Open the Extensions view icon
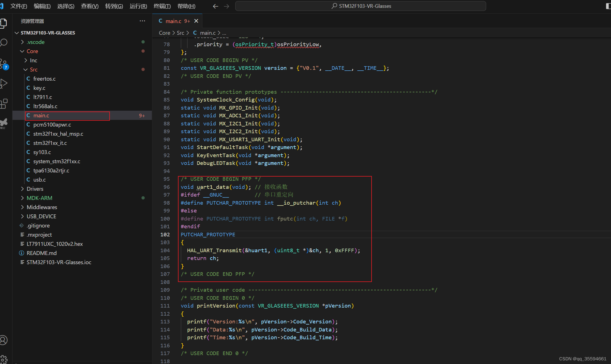Viewport: 611px width, 364px height. pos(4,104)
